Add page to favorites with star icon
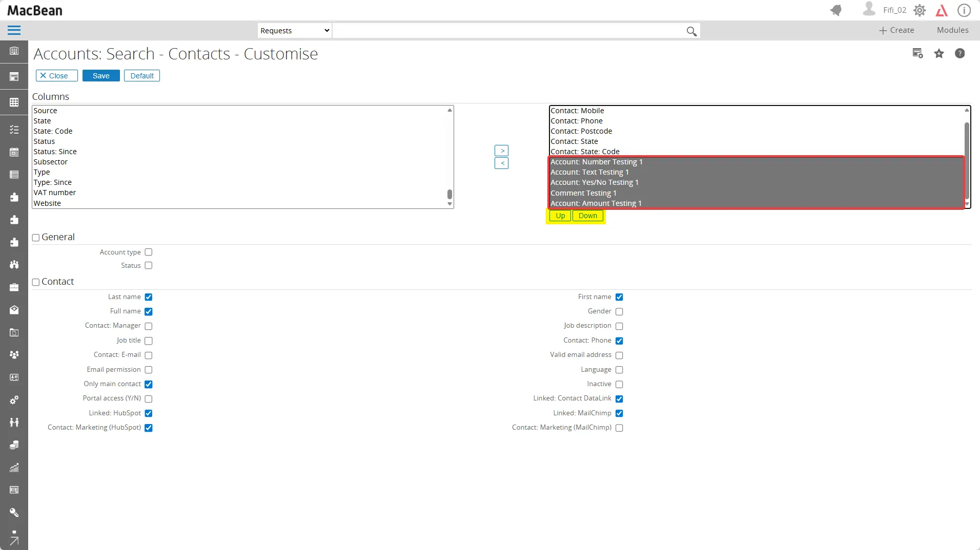The width and height of the screenshot is (980, 550). (938, 54)
